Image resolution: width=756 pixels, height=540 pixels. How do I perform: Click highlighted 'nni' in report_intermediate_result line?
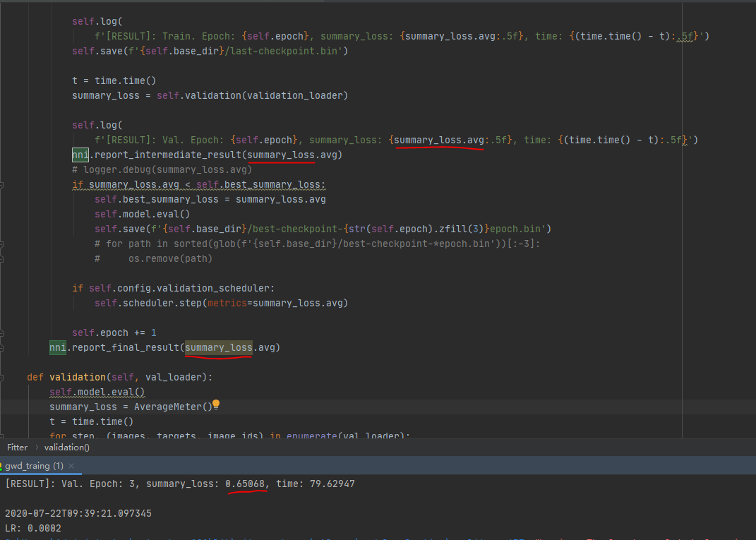click(80, 155)
